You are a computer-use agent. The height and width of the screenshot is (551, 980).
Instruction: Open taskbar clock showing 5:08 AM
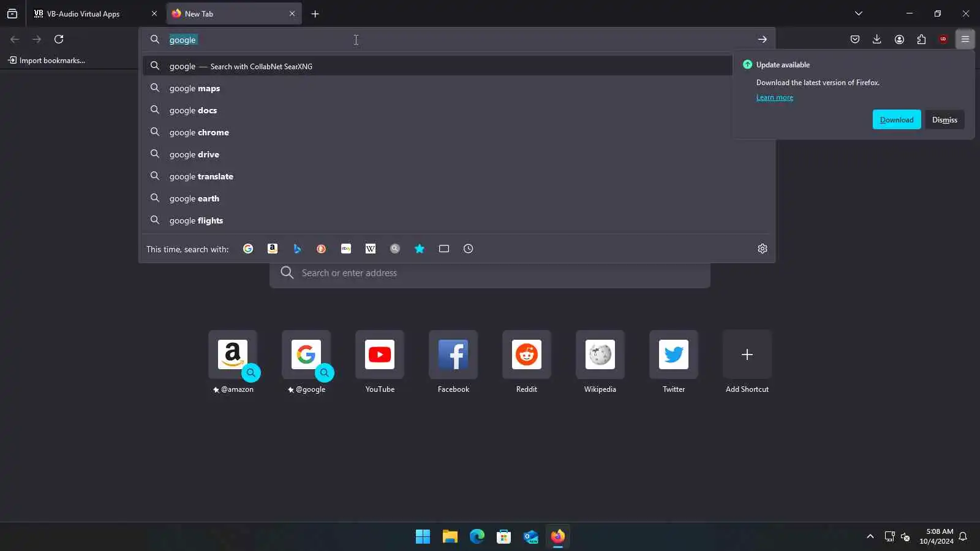click(x=937, y=536)
